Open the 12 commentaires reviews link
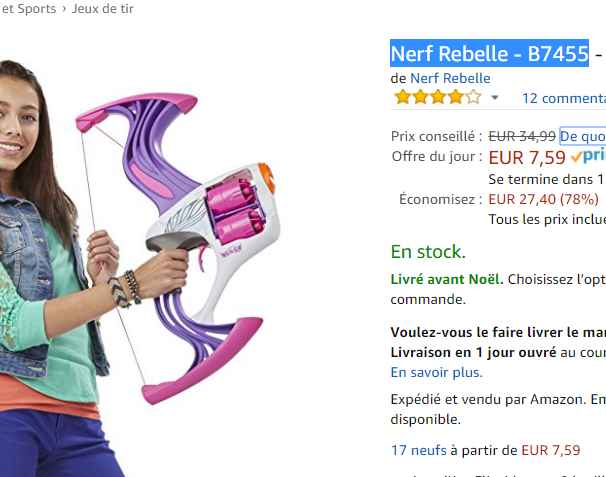 pos(563,98)
